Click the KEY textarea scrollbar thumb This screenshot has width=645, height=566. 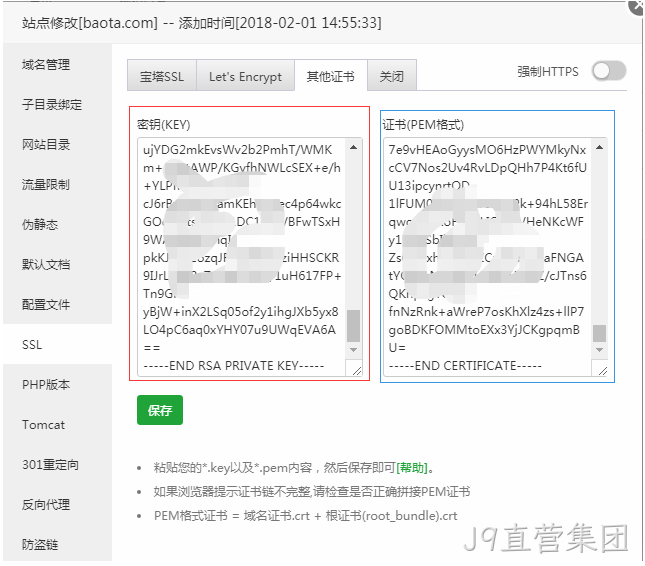point(353,326)
